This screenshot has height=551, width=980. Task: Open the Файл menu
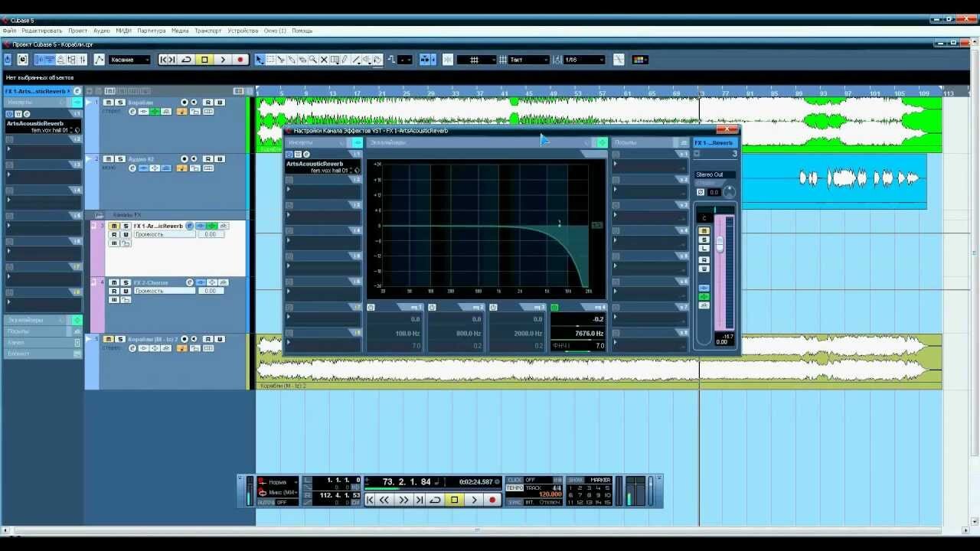click(9, 31)
